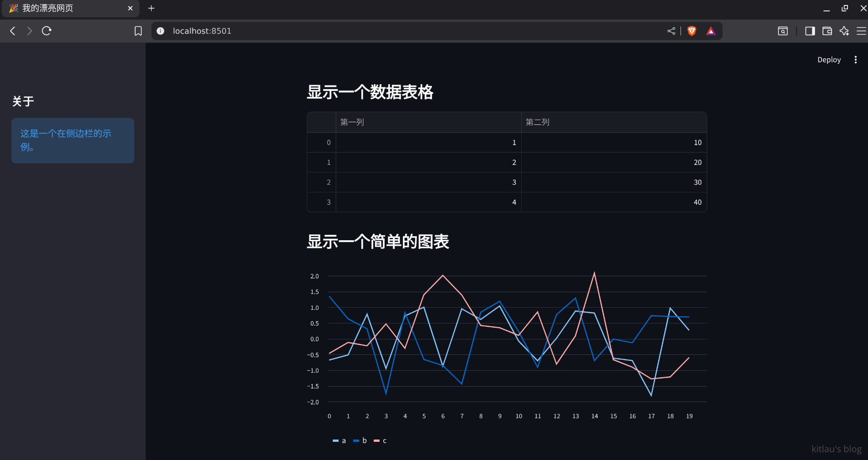Image resolution: width=868 pixels, height=460 pixels.
Task: Toggle the browser sidebar panel
Action: point(810,31)
